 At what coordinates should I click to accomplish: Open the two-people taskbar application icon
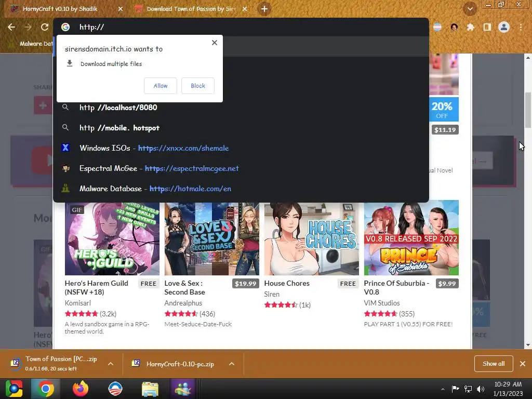(x=183, y=389)
